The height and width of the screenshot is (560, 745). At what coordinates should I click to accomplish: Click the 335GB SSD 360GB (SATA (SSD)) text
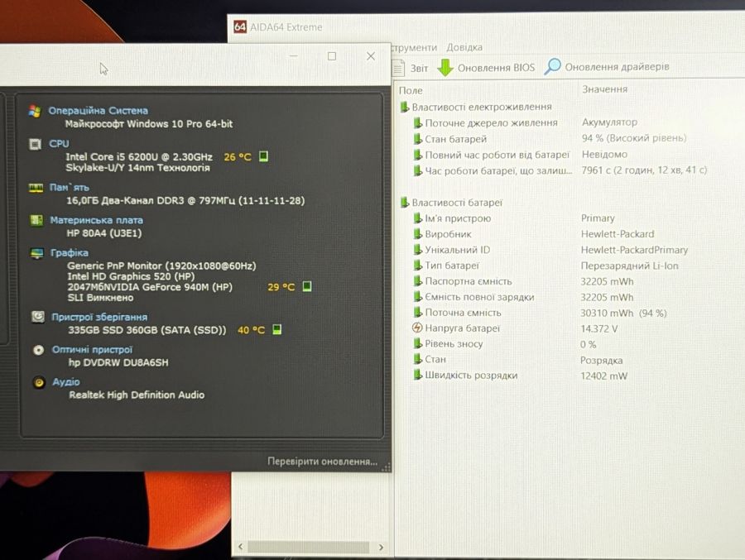(x=147, y=330)
